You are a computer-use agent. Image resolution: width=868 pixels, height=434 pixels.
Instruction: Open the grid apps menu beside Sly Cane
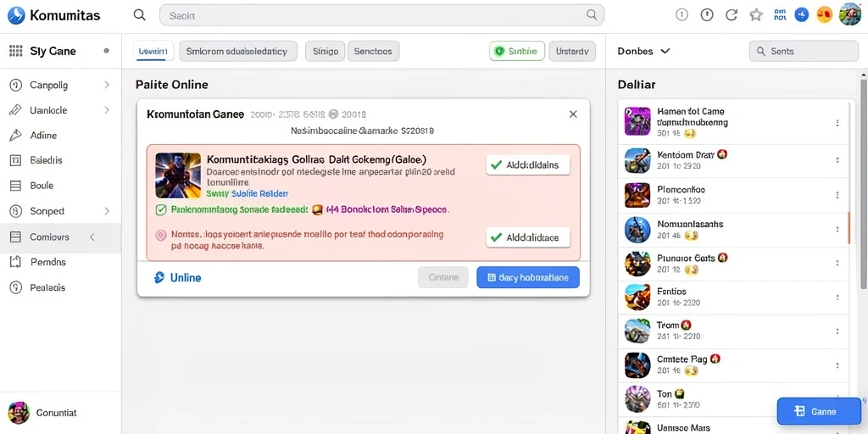click(x=15, y=51)
